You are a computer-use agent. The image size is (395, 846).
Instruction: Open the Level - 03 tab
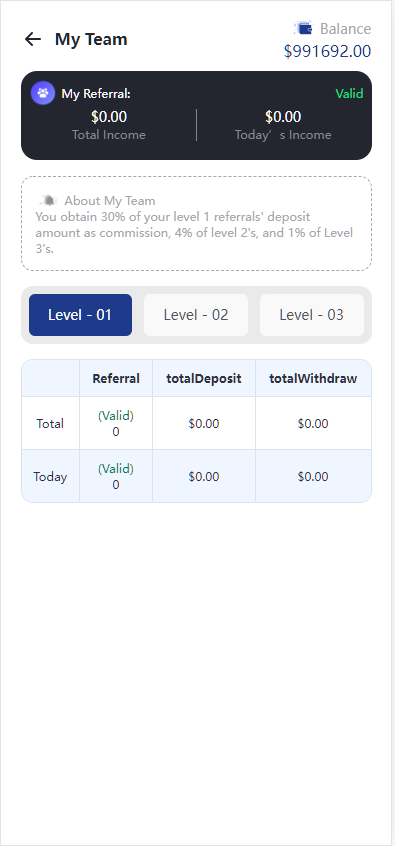click(312, 315)
